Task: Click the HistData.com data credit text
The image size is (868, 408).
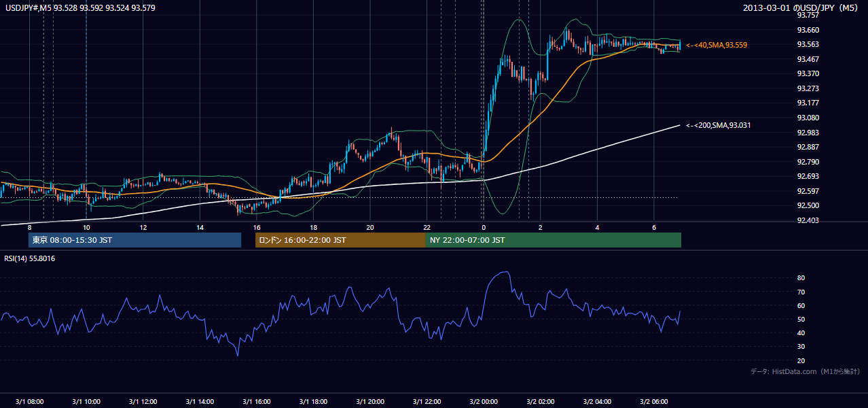Action: pos(806,371)
